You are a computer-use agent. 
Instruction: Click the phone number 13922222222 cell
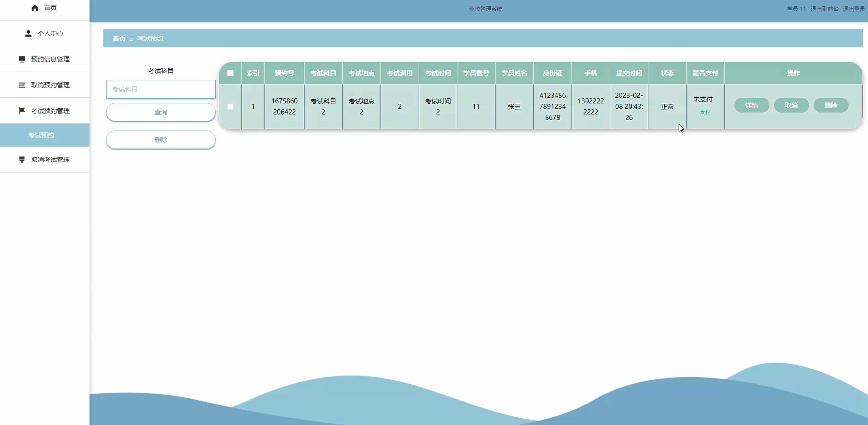591,106
